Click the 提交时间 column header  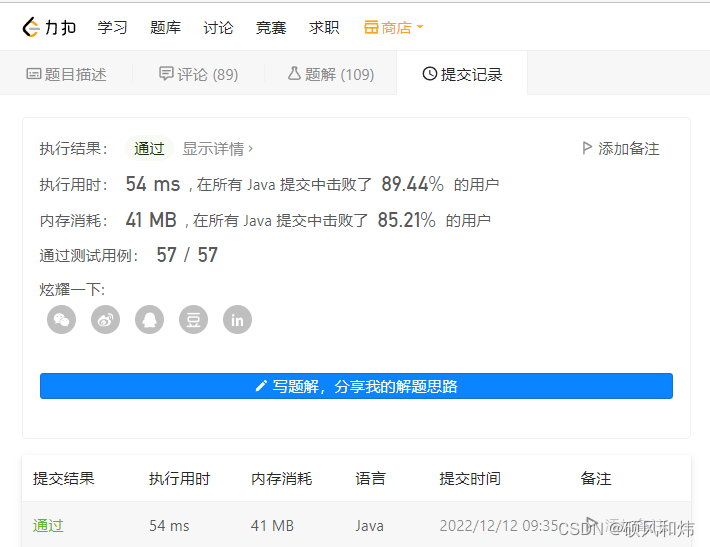(x=470, y=479)
